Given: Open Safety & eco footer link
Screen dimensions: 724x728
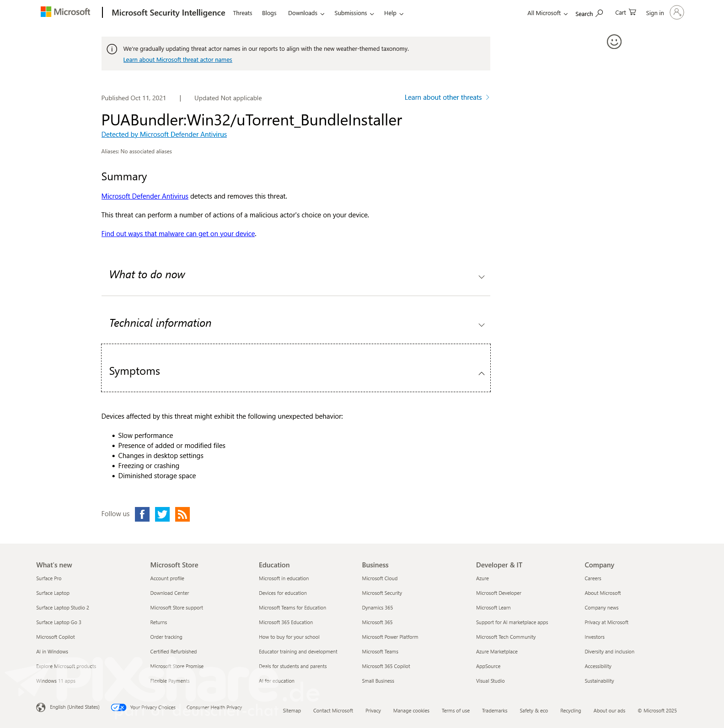Looking at the screenshot, I should click(534, 711).
